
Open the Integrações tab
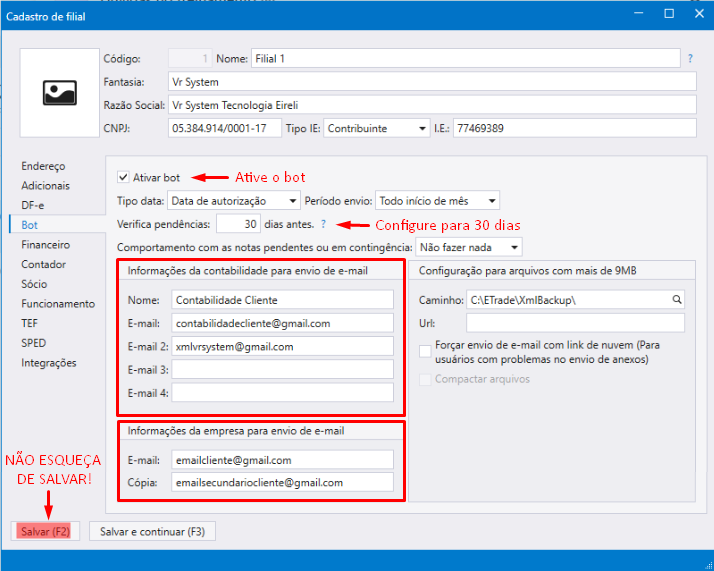[x=49, y=363]
